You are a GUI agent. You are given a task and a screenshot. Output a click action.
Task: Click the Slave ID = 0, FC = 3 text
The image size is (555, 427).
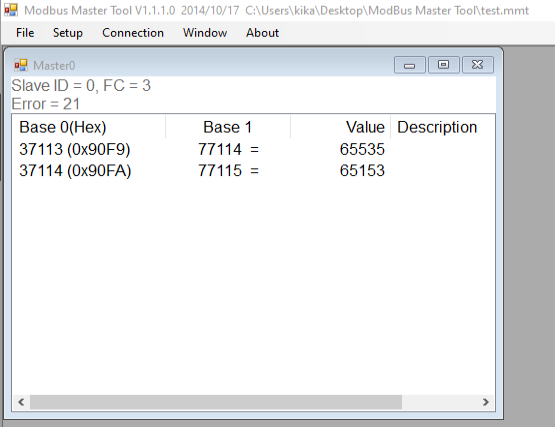(81, 85)
